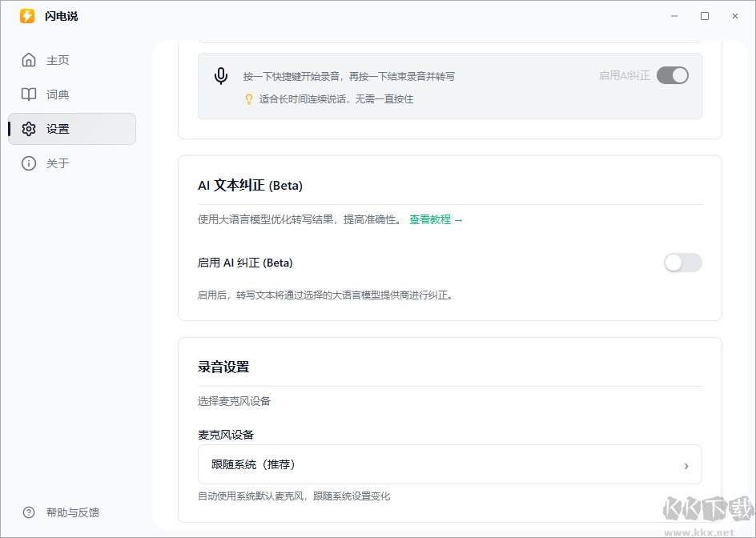The image size is (756, 538).
Task: Click the microphone icon in the recording banner
Action: click(221, 77)
